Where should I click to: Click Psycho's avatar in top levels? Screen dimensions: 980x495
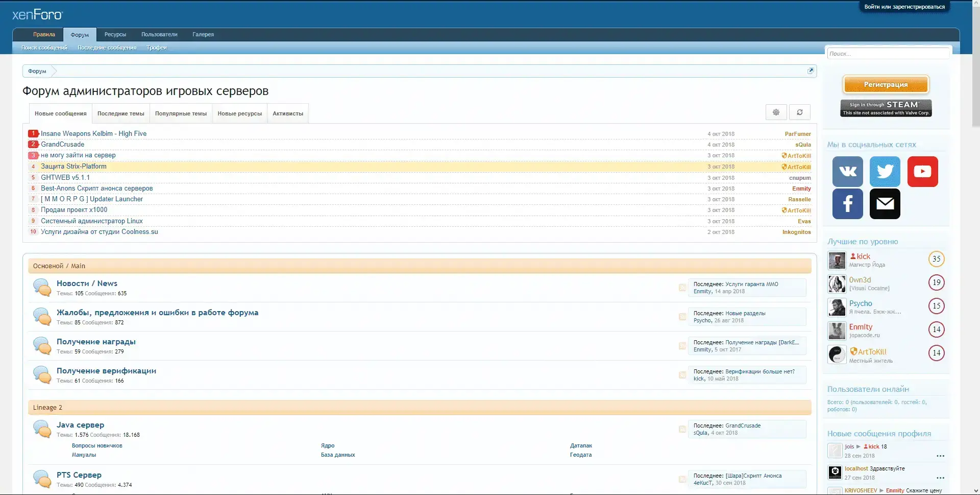coord(837,308)
